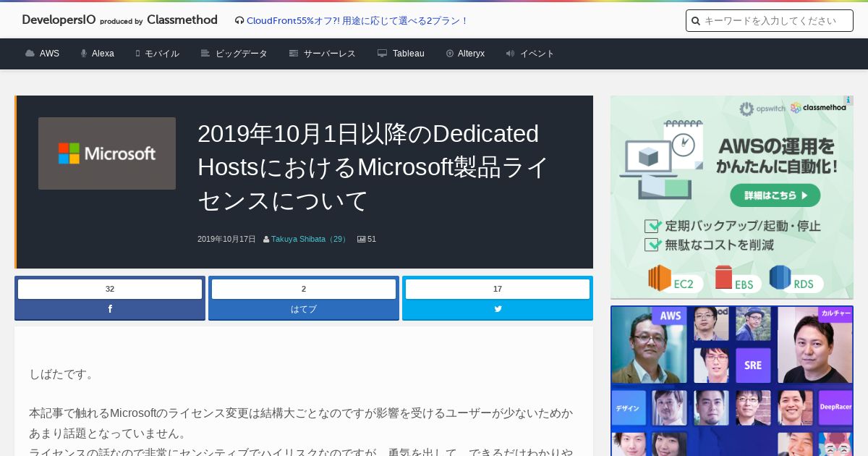Click the monitor icon next to Tableau
The width and height of the screenshot is (868, 456).
pyautogui.click(x=383, y=54)
